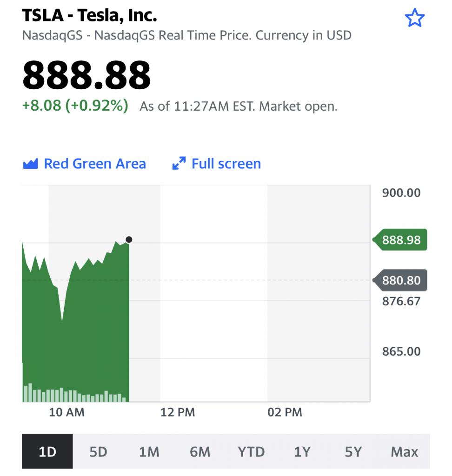This screenshot has width=452, height=476.
Task: Click the 876.67 axis label
Action: 401,301
